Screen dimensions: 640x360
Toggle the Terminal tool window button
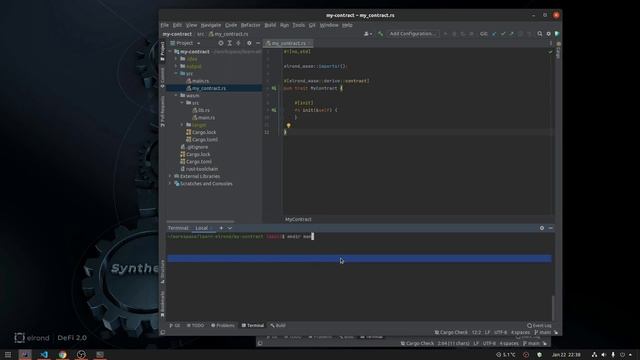pyautogui.click(x=253, y=325)
